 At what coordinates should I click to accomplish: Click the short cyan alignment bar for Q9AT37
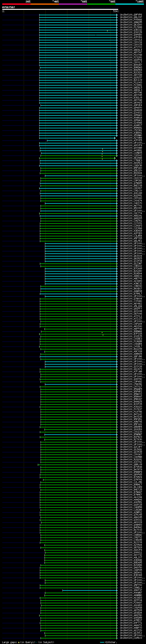(x=90, y=590)
